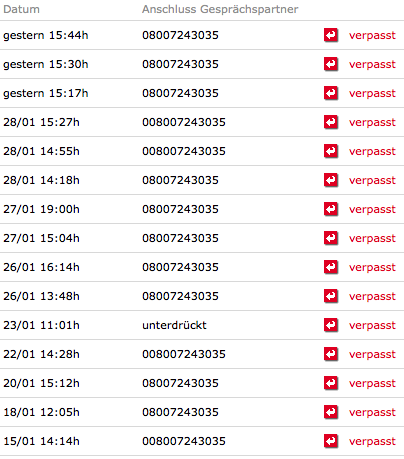The width and height of the screenshot is (404, 459).
Task: Click the Anschluss Gesprächspartner column header
Action: pyautogui.click(x=220, y=9)
